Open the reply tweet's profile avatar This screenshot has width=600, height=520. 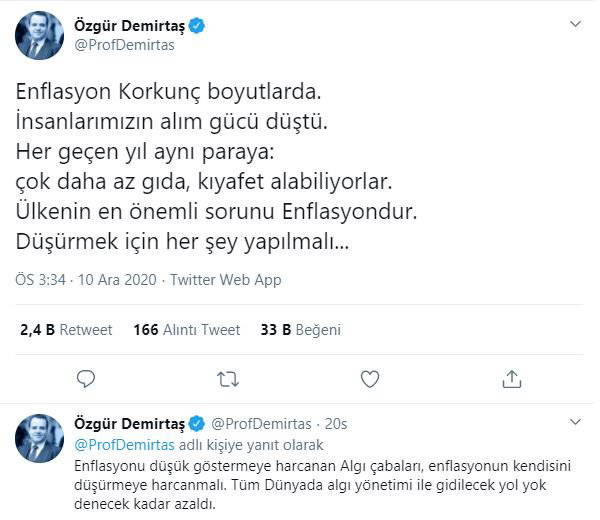pyautogui.click(x=40, y=439)
